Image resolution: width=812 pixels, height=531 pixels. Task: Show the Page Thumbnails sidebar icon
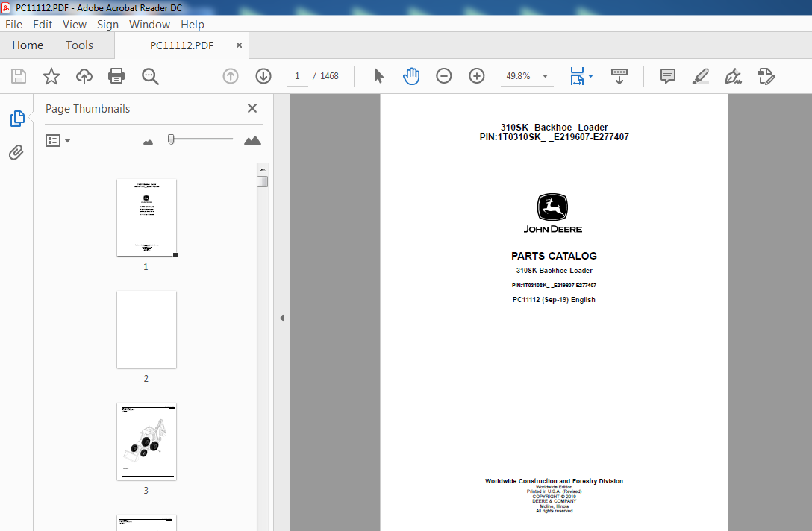17,119
